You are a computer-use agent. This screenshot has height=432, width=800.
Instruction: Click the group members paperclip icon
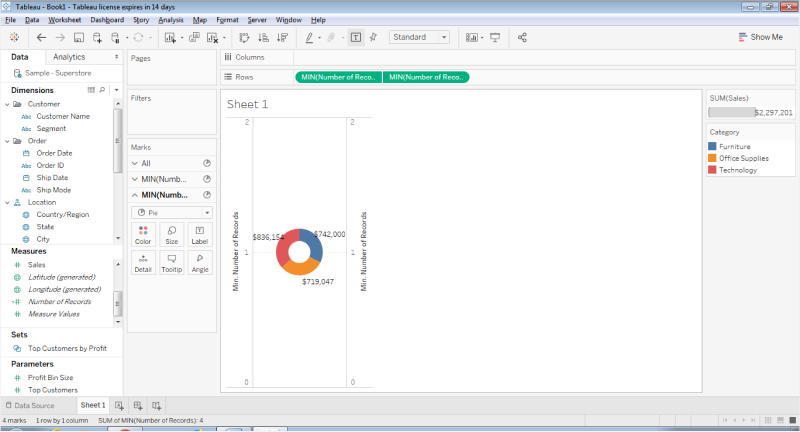pyautogui.click(x=332, y=37)
